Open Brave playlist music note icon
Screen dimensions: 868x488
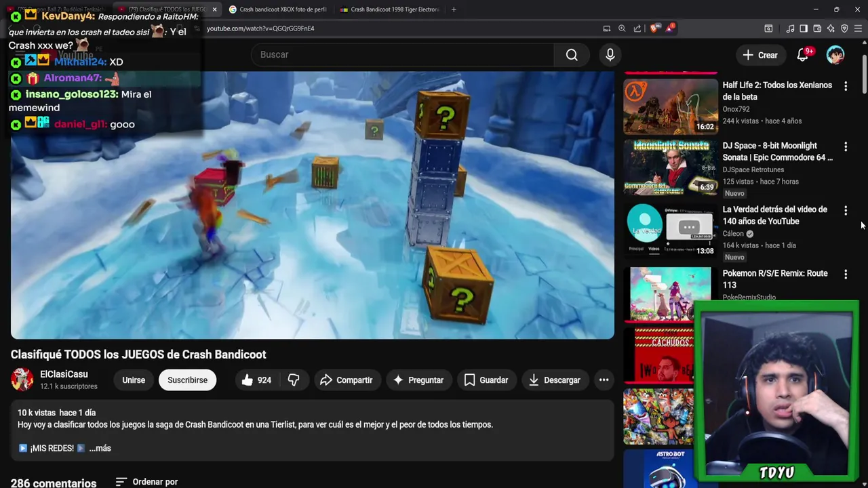[790, 28]
